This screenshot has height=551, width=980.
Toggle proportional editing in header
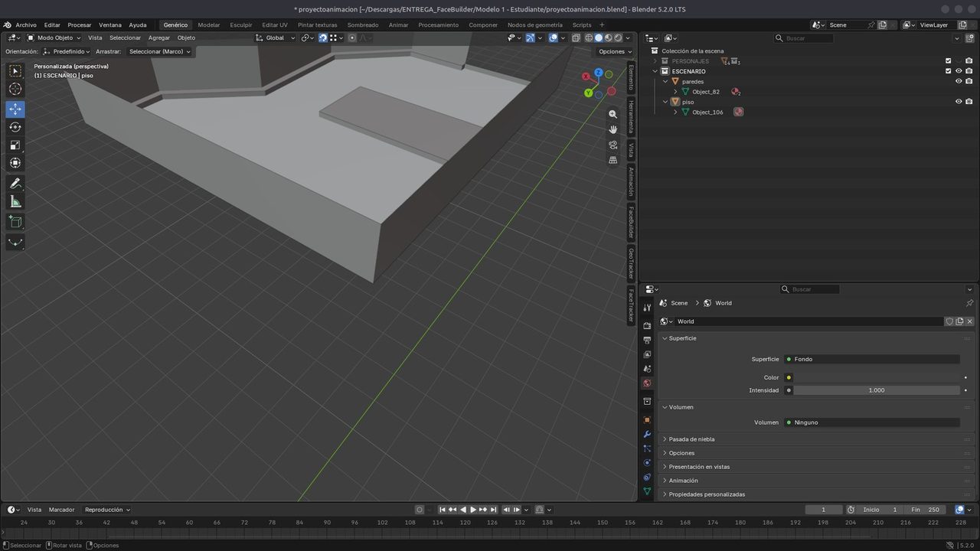click(x=352, y=37)
